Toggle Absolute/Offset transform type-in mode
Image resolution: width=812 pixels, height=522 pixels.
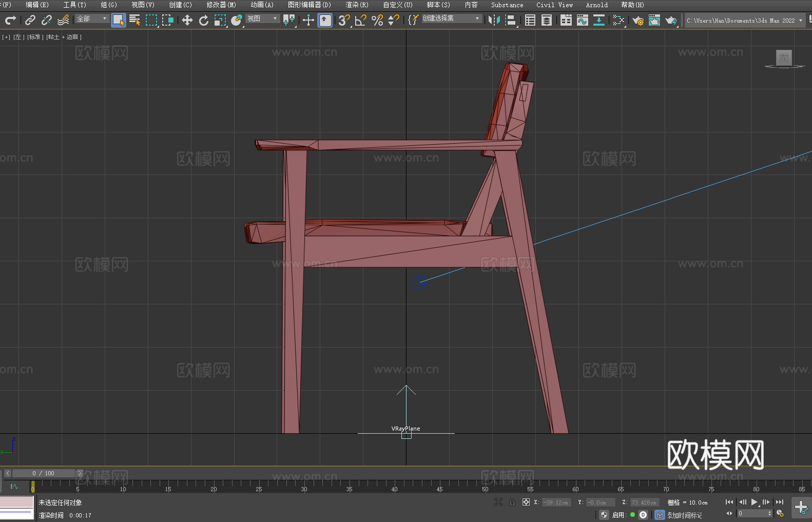[526, 502]
